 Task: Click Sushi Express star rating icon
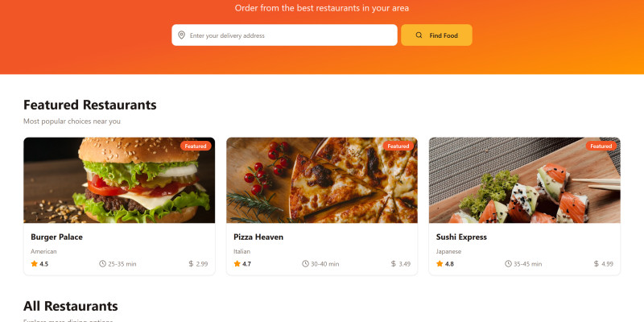pos(440,264)
